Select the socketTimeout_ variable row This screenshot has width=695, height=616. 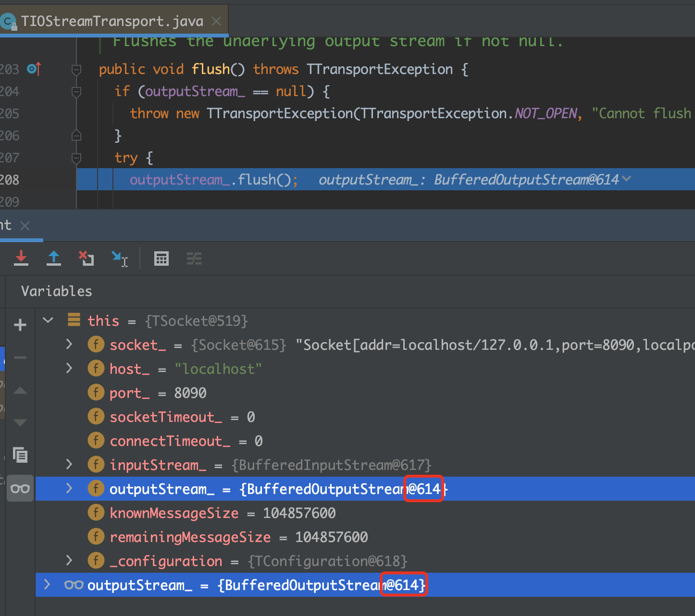(x=365, y=417)
